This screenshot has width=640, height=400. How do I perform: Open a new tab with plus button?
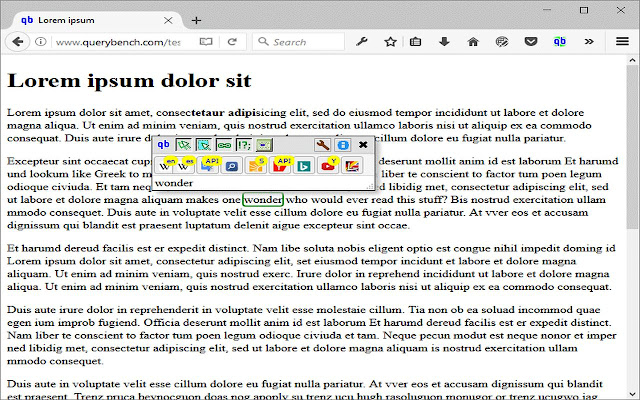point(196,19)
